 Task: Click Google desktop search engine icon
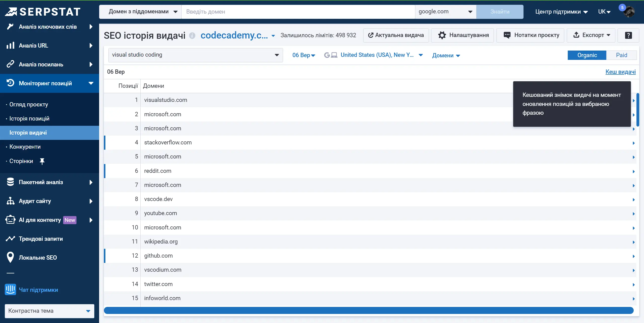(331, 55)
